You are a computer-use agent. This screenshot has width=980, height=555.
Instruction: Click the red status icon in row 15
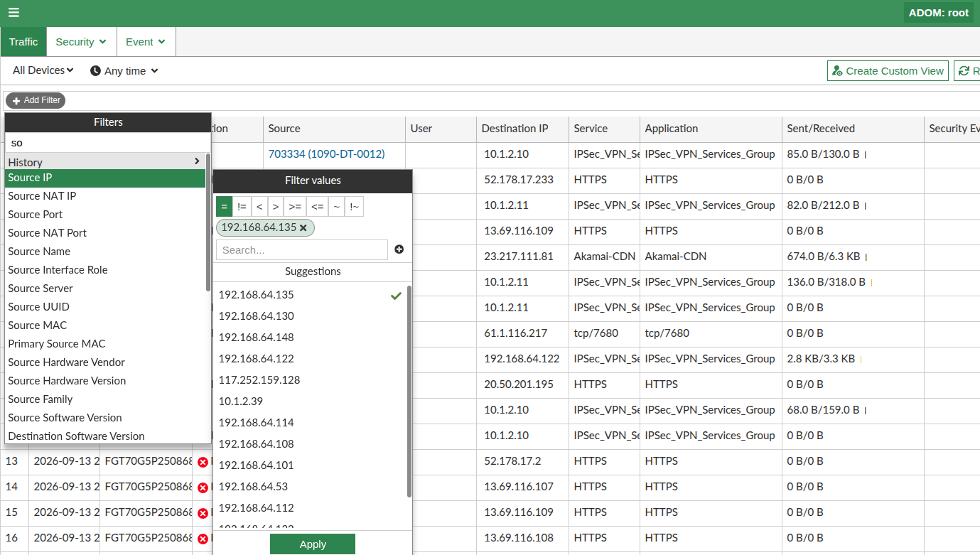[203, 513]
